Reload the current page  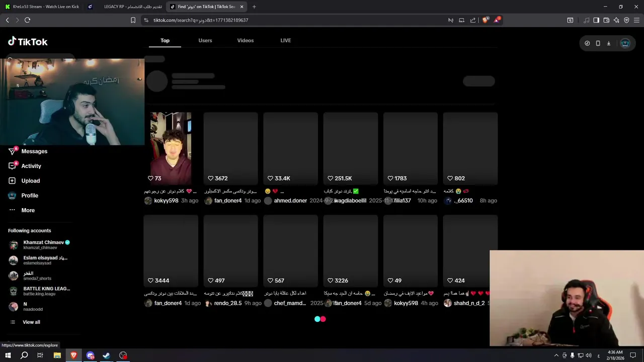pyautogui.click(x=27, y=20)
